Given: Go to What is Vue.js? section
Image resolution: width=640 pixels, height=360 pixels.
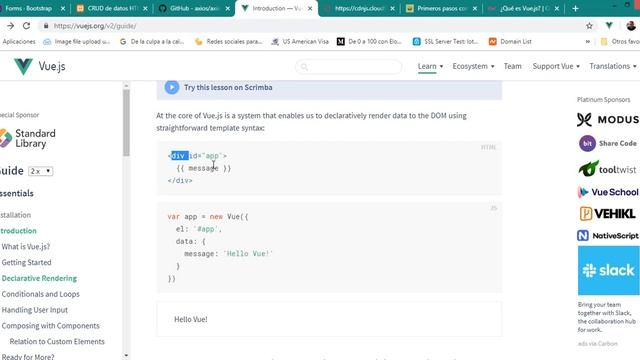Looking at the screenshot, I should (x=26, y=247).
